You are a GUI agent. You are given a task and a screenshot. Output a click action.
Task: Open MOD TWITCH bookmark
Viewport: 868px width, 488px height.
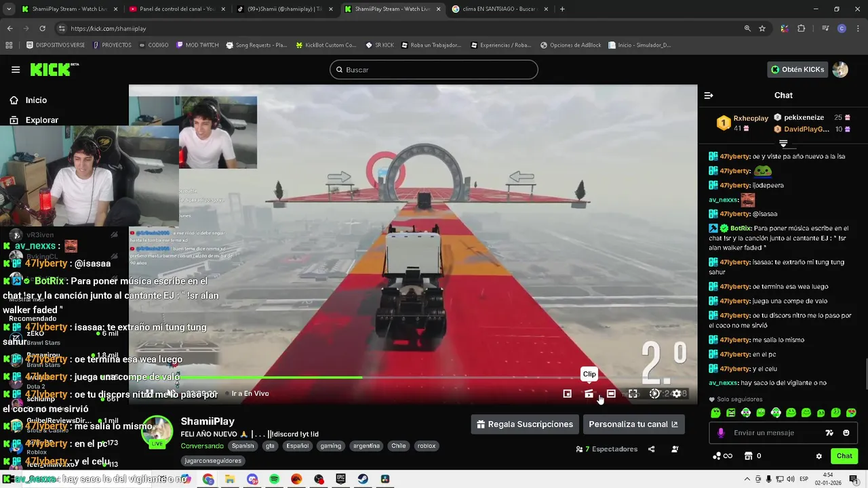pyautogui.click(x=197, y=45)
